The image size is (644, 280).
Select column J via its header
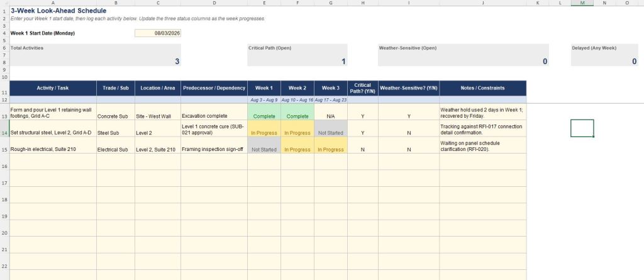[482, 3]
